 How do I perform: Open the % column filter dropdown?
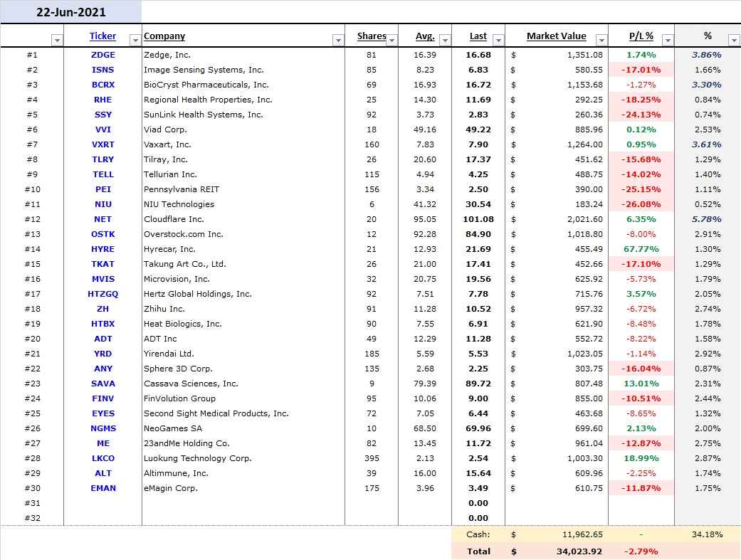click(x=734, y=40)
